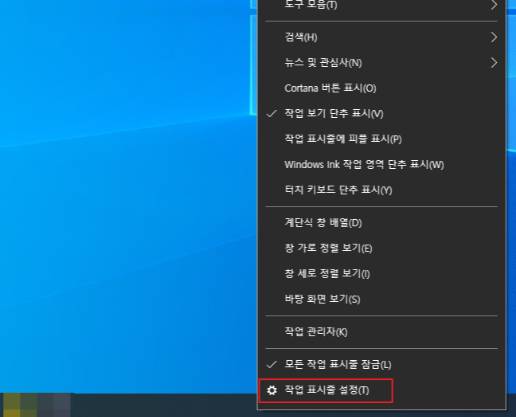Viewport: 516px width, 417px height.
Task: Uncheck the 작업 보기 단추 표시 checkmark
Action: click(272, 114)
